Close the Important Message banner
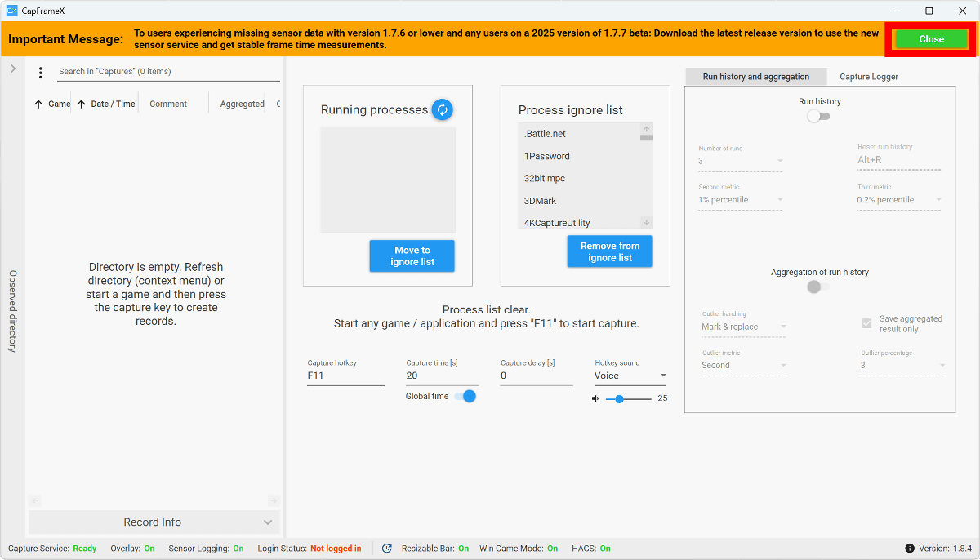Image resolution: width=980 pixels, height=560 pixels. (931, 39)
